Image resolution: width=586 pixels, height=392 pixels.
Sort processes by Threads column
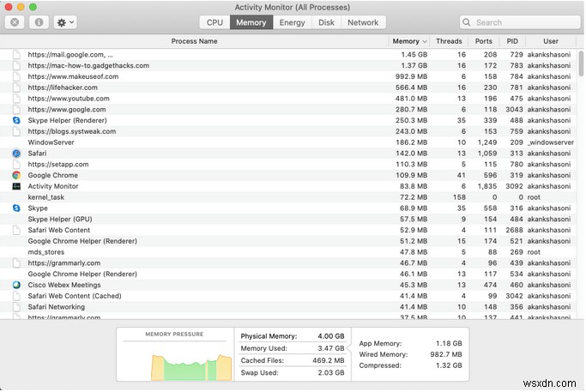click(x=448, y=41)
